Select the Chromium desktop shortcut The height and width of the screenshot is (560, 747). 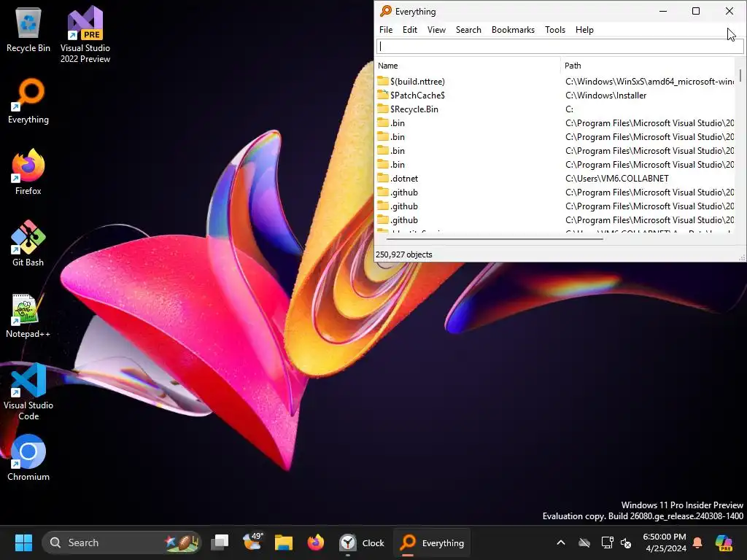pos(28,458)
